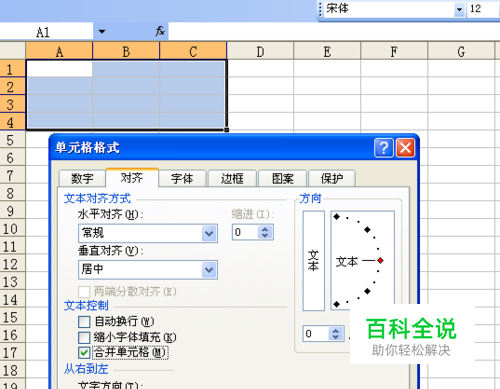The width and height of the screenshot is (500, 389).
Task: Select column G header
Action: click(461, 51)
